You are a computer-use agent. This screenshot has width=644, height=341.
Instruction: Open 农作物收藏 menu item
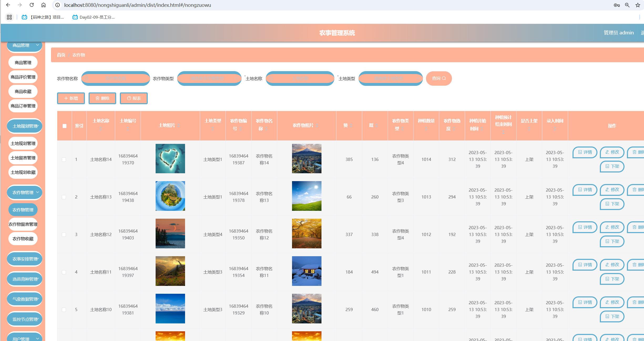(x=23, y=239)
